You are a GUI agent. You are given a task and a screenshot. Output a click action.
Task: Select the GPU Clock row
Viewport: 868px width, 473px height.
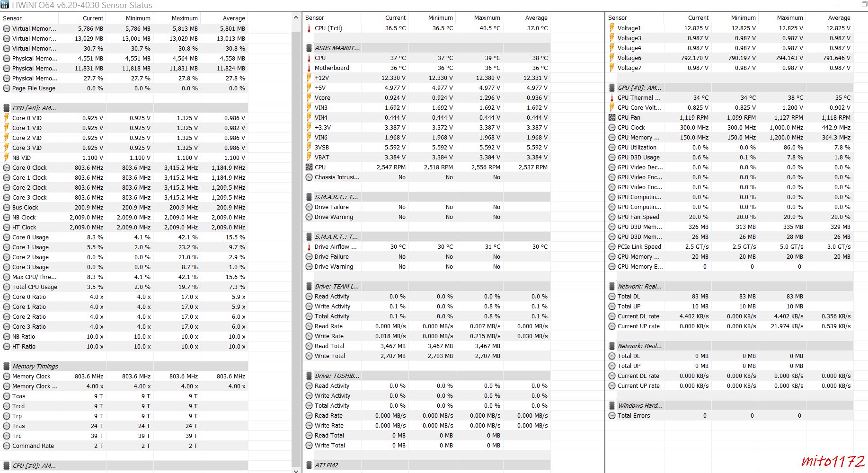point(729,127)
